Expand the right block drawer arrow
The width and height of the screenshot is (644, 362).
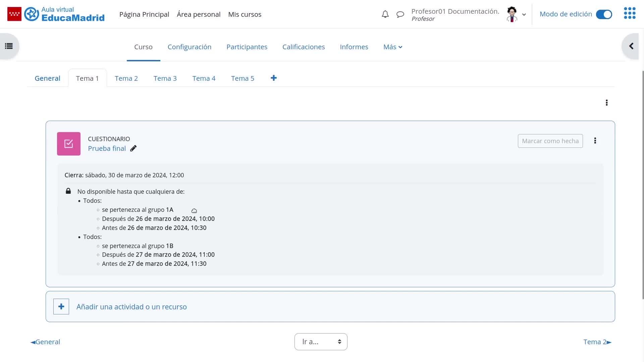[x=631, y=46]
